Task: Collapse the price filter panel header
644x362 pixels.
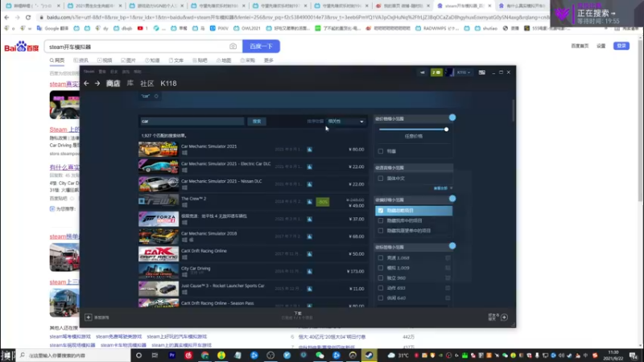Action: click(414, 118)
